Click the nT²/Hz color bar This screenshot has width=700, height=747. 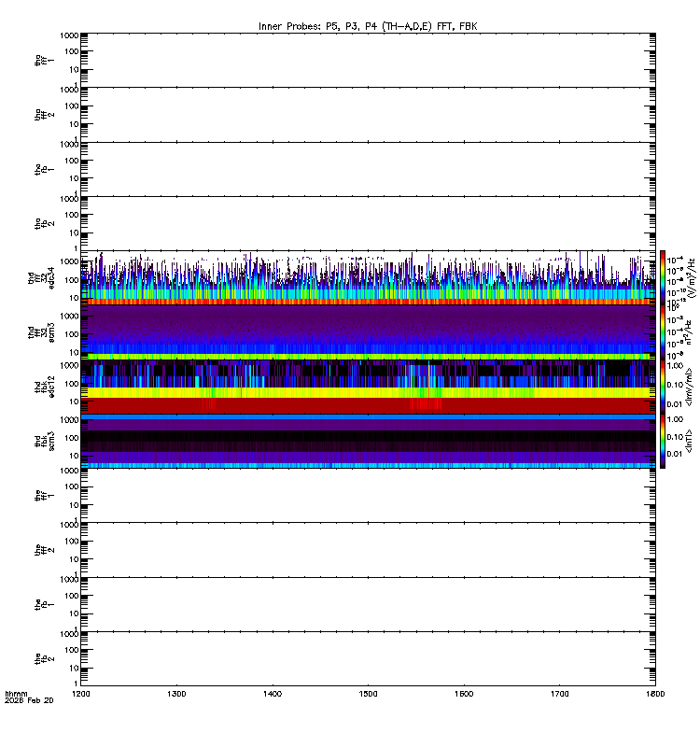point(663,332)
